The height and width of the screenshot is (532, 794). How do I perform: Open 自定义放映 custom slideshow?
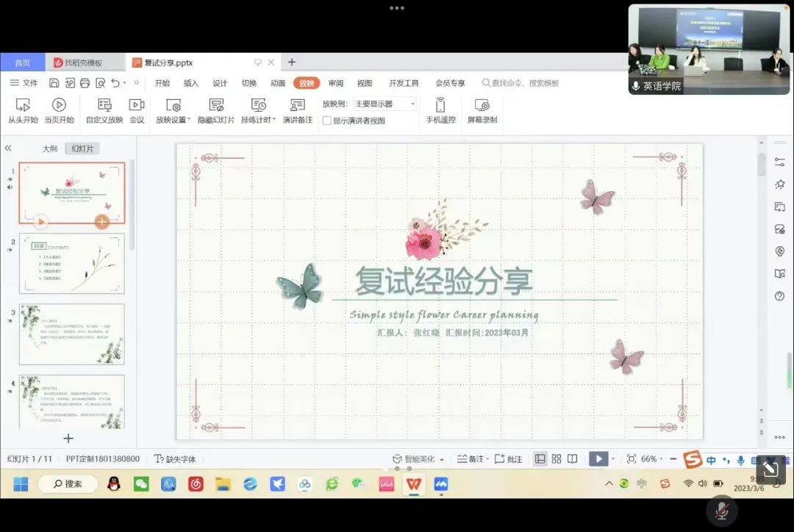pyautogui.click(x=104, y=105)
